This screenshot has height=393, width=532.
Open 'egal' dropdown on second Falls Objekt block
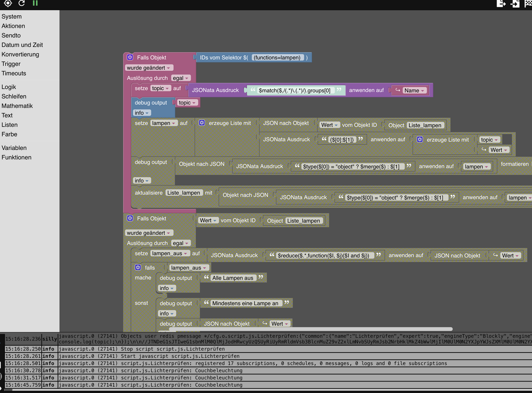pos(181,243)
